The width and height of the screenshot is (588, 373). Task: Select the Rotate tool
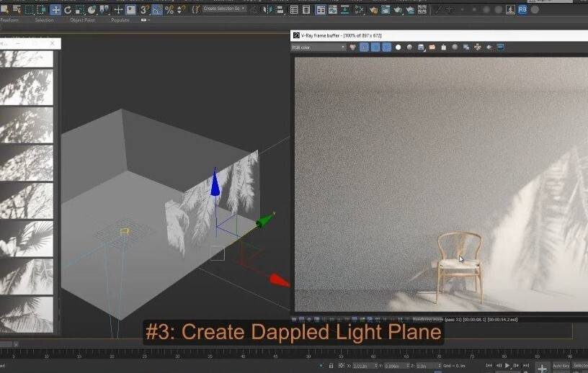(x=68, y=10)
